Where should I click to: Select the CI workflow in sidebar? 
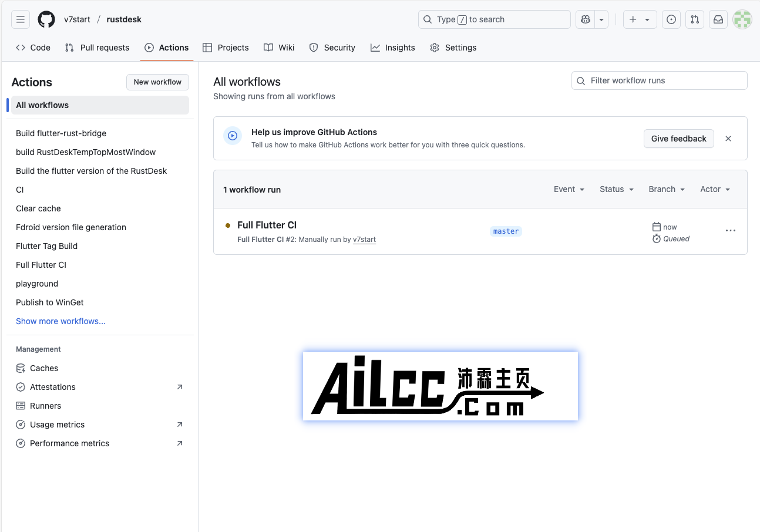pyautogui.click(x=20, y=190)
